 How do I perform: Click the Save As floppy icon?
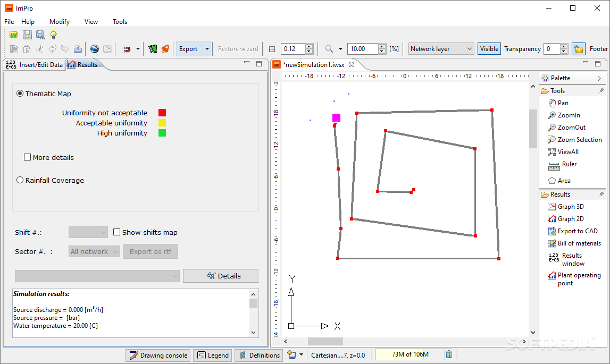[x=40, y=35]
